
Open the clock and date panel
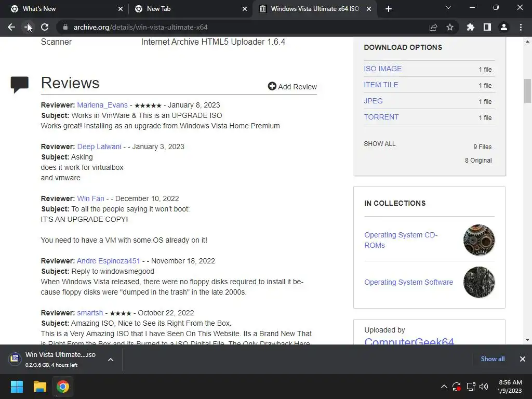tap(510, 387)
